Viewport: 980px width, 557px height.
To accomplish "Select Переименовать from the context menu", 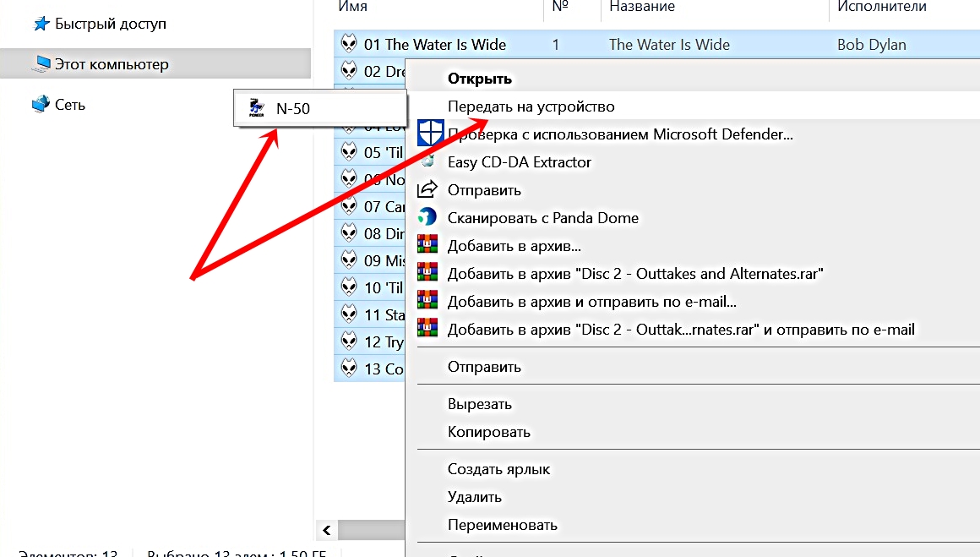I will 502,525.
